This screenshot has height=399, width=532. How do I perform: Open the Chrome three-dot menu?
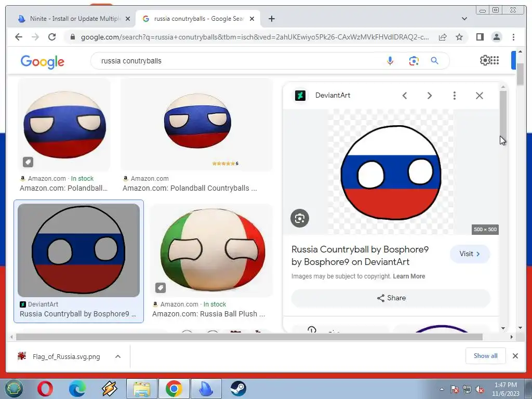(514, 37)
